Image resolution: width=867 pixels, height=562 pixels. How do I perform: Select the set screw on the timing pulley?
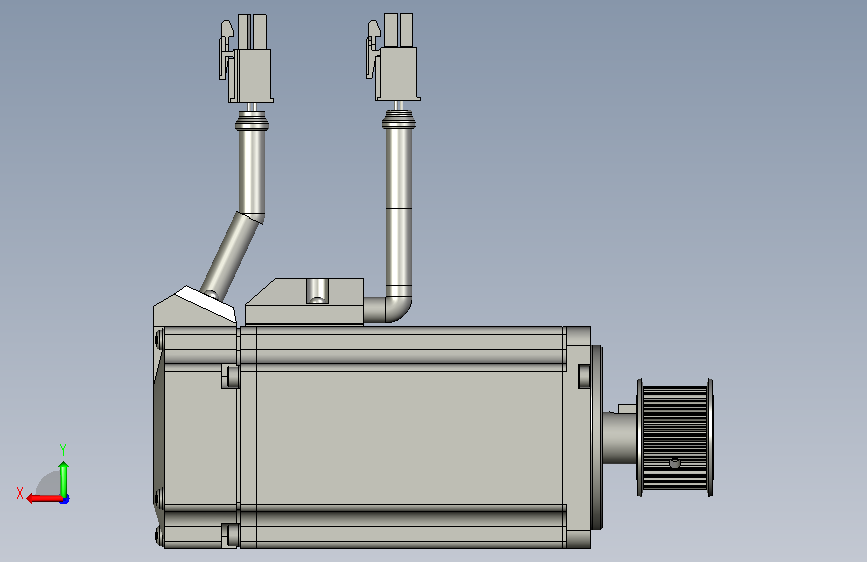tap(674, 463)
